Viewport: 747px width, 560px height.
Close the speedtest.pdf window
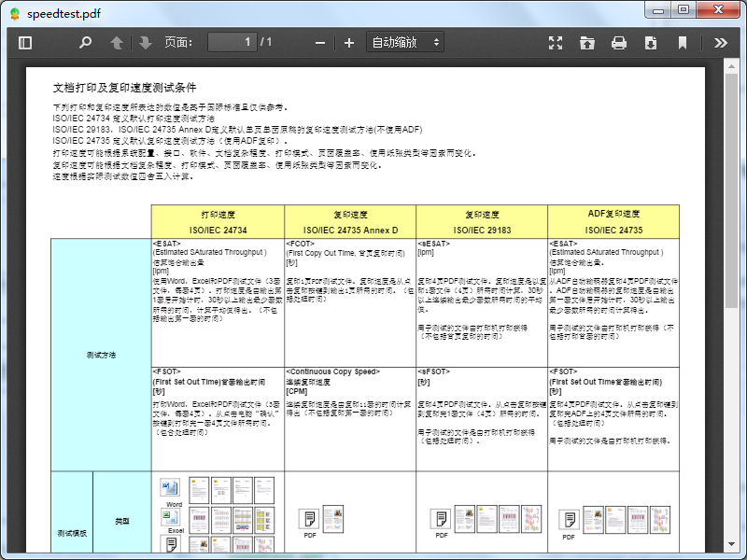718,9
